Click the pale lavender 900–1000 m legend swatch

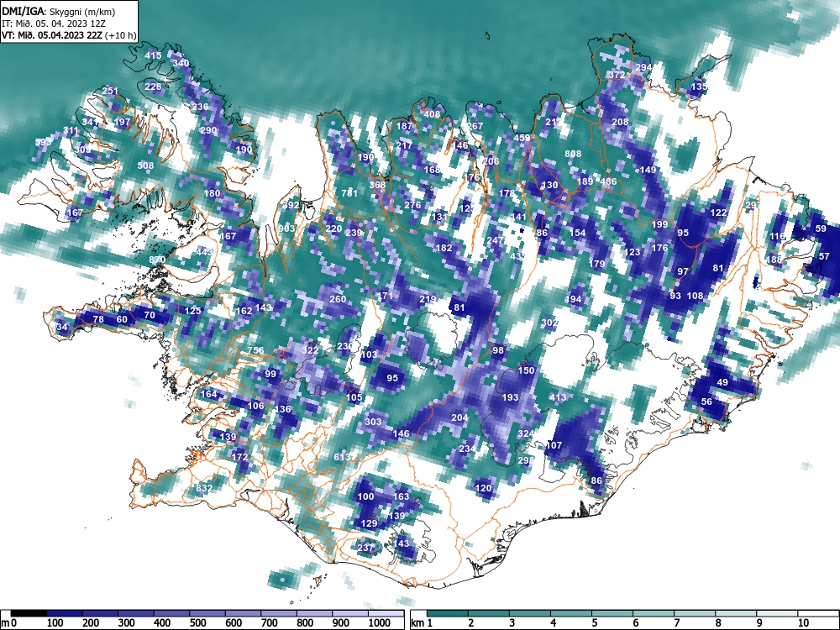click(350, 613)
